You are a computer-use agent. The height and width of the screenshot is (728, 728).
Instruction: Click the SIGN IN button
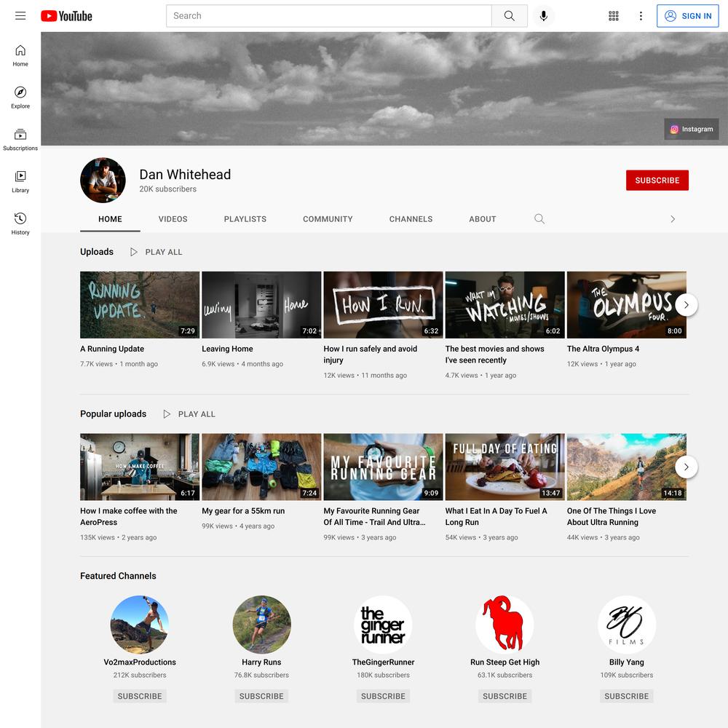tap(688, 16)
